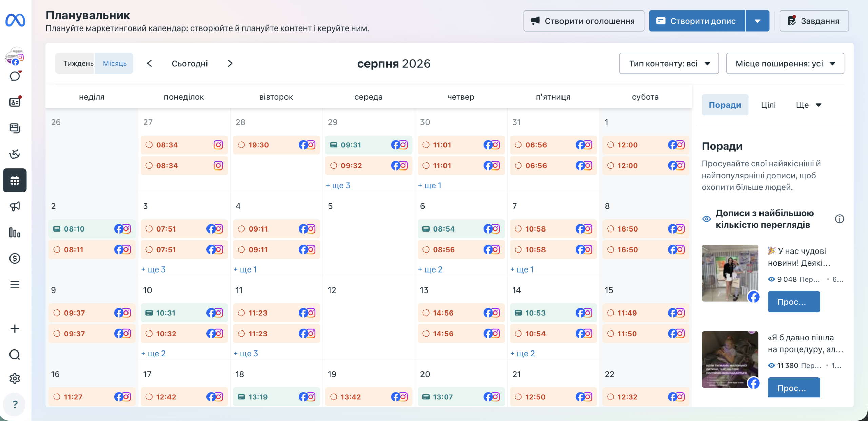This screenshot has height=421, width=868.
Task: Click the date number 5 cell label
Action: point(330,206)
